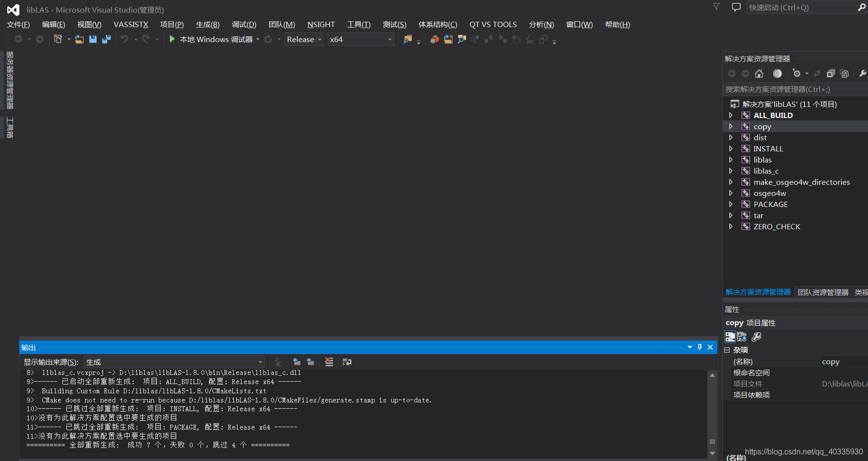The image size is (868, 461).
Task: Open the 服务器资源管理器 side tab
Action: pos(9,80)
